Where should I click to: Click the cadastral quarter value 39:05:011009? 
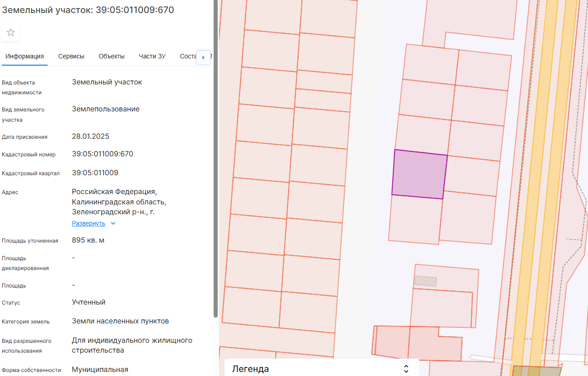(95, 173)
